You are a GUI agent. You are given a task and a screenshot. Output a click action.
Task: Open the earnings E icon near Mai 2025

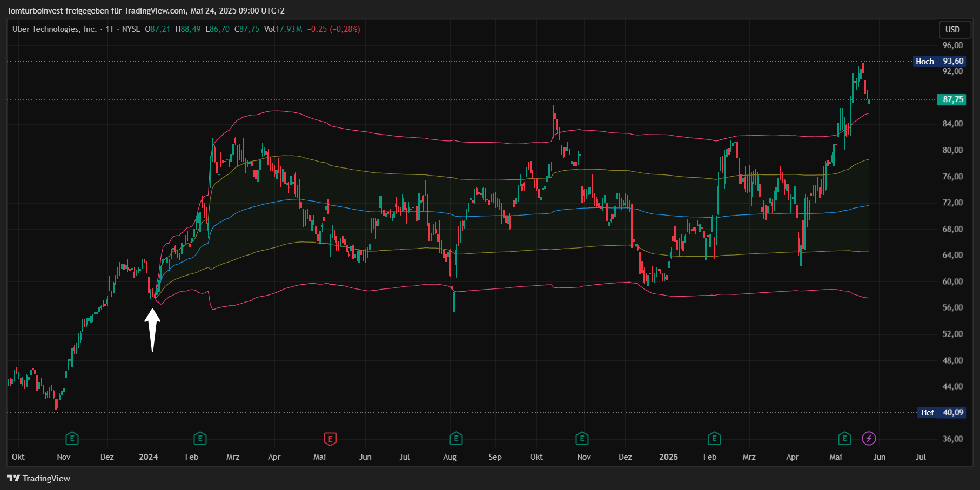(x=844, y=439)
